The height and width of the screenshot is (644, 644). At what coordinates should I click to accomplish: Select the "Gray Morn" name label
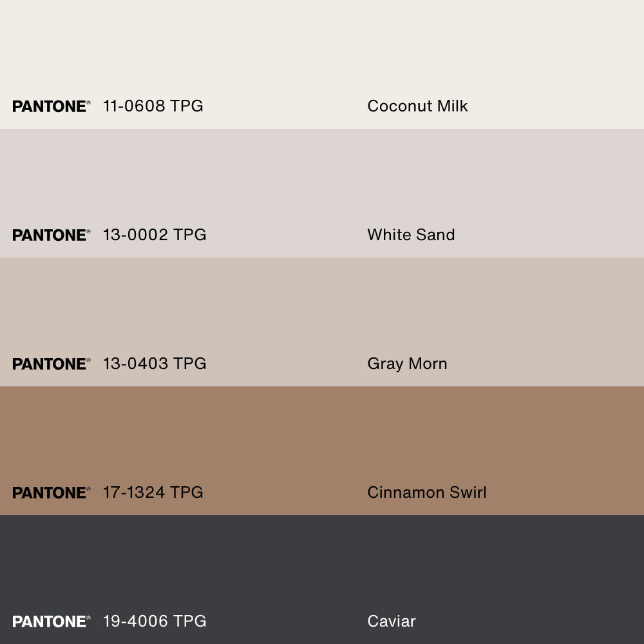tap(407, 364)
